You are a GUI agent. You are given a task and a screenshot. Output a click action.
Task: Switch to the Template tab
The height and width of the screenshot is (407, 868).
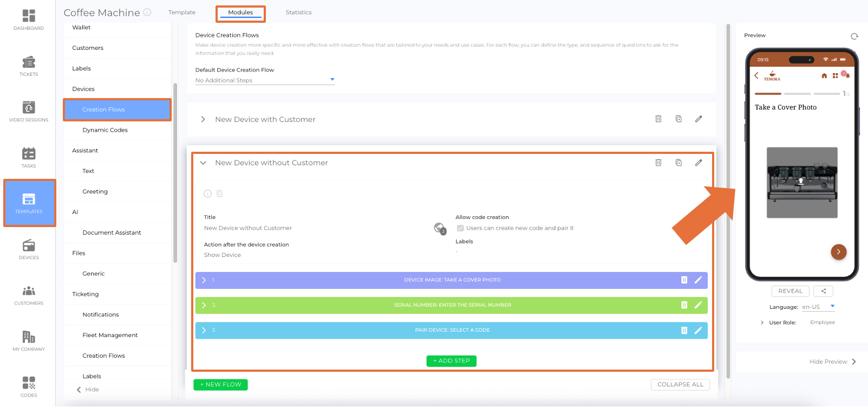point(182,12)
